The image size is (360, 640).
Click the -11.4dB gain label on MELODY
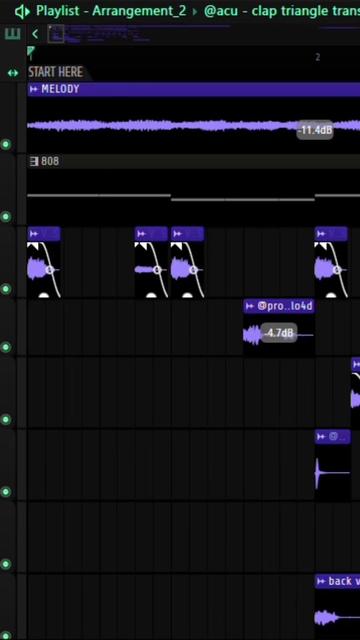[x=315, y=131]
